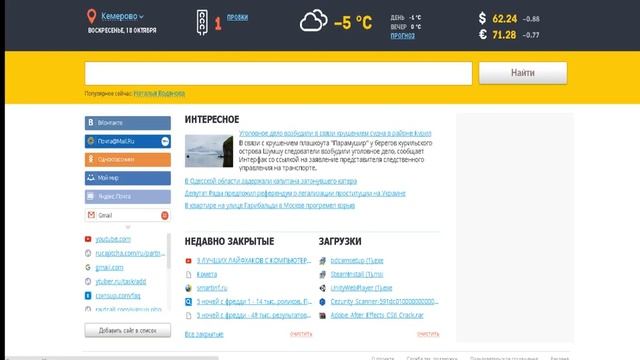
Task: Open the Кемерово city dropdown
Action: (x=122, y=16)
